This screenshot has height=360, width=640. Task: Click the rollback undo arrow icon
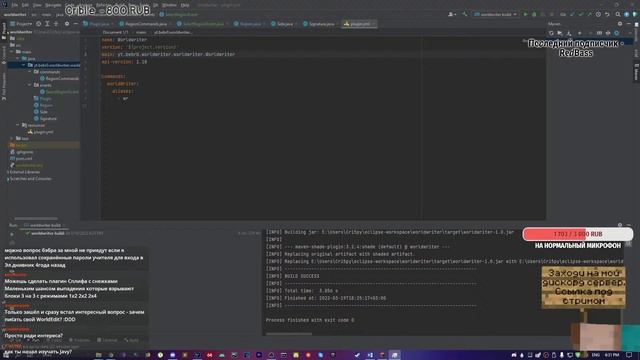(x=607, y=14)
